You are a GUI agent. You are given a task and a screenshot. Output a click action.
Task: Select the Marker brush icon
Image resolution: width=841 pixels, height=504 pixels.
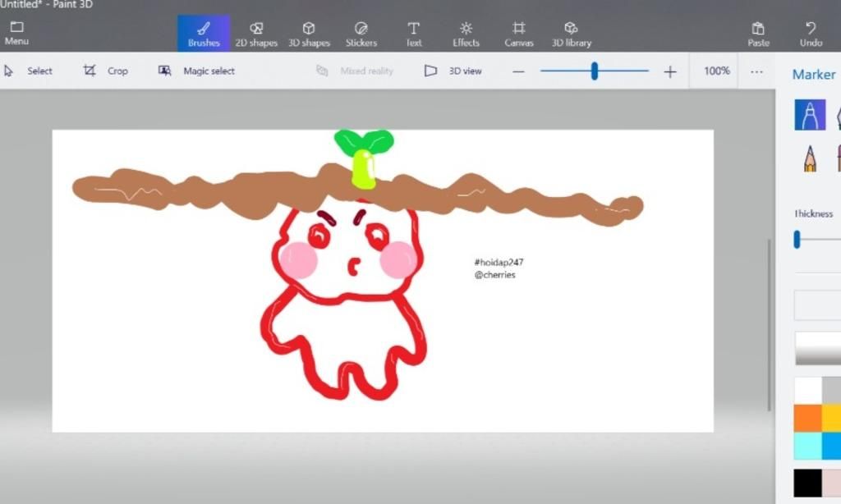point(810,115)
